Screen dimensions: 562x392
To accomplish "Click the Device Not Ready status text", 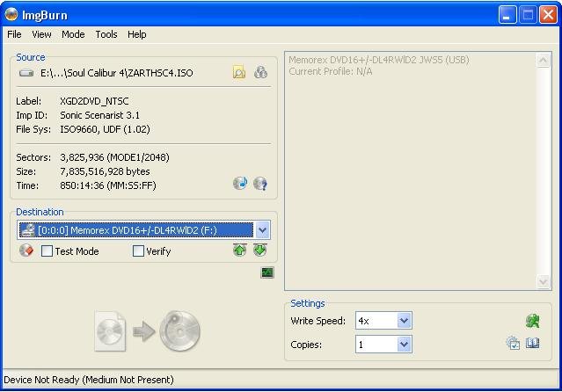I will click(x=89, y=380).
